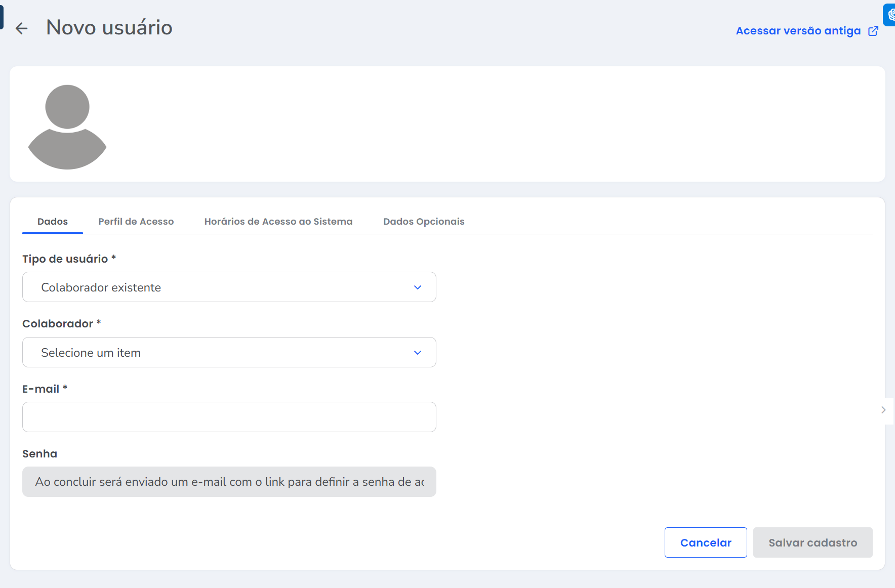Open the blue chat widget icon
This screenshot has height=588, width=895.
pyautogui.click(x=890, y=15)
